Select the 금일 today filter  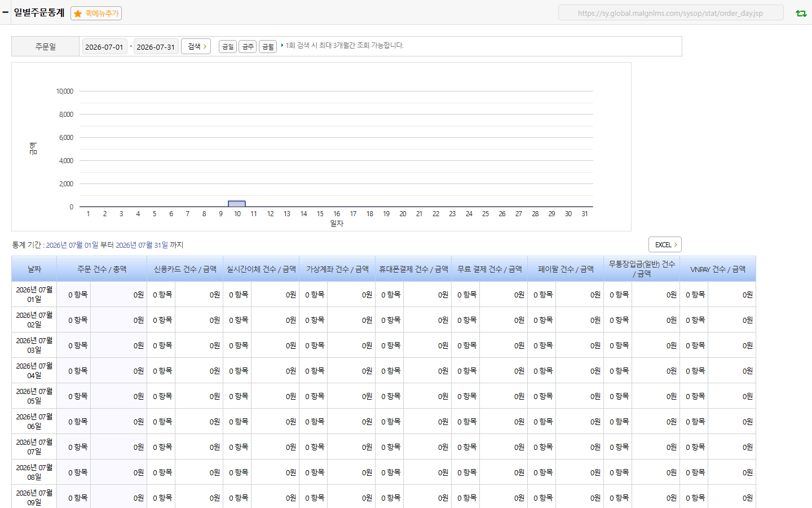(228, 47)
